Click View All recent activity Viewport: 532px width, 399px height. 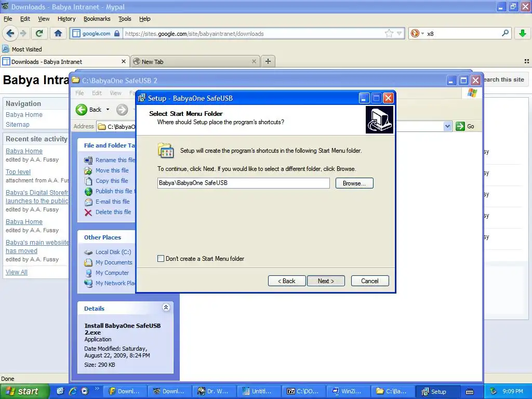[17, 272]
